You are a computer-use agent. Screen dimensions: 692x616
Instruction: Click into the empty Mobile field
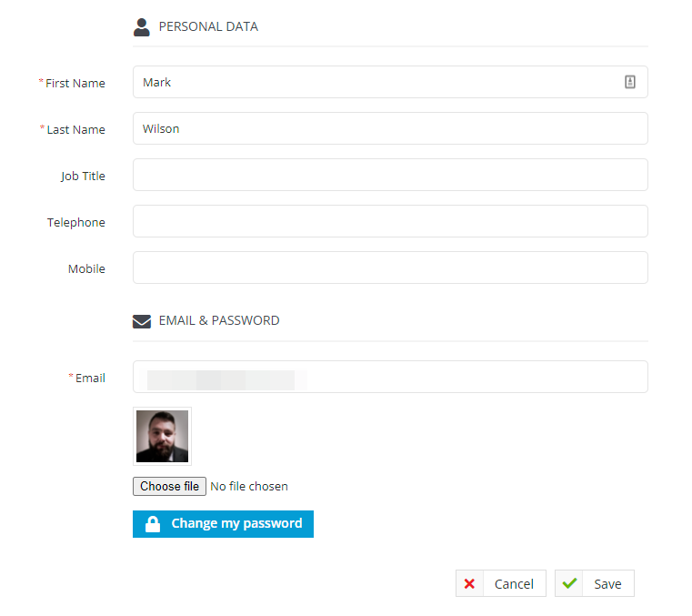(x=390, y=268)
